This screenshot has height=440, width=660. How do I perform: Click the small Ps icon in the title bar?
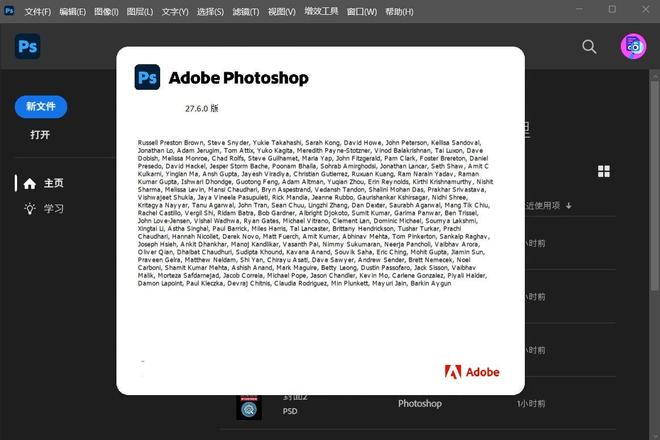9,11
